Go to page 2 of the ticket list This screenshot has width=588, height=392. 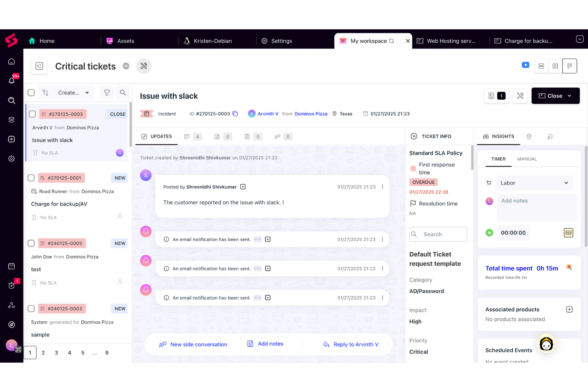point(43,352)
